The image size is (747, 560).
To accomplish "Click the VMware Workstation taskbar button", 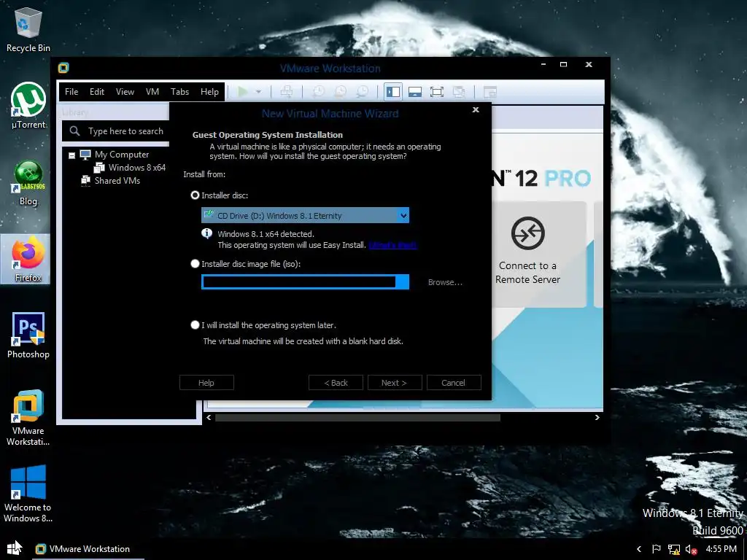I will (88, 548).
